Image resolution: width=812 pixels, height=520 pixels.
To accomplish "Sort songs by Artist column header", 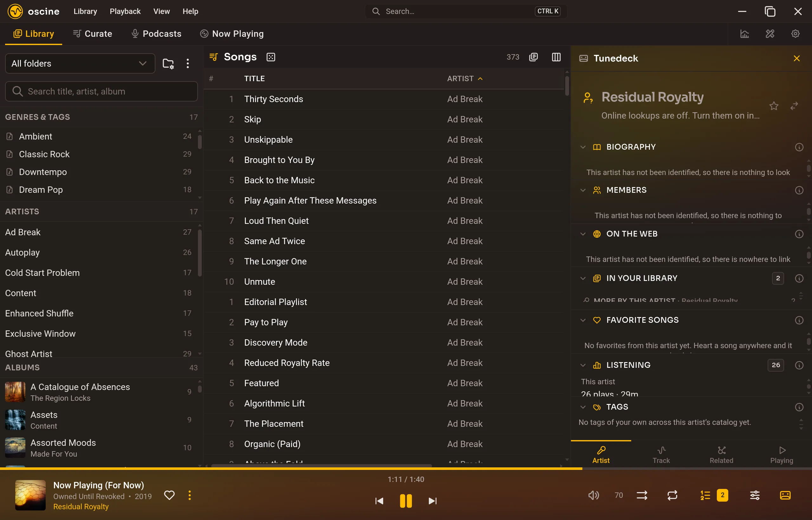I will pyautogui.click(x=465, y=79).
